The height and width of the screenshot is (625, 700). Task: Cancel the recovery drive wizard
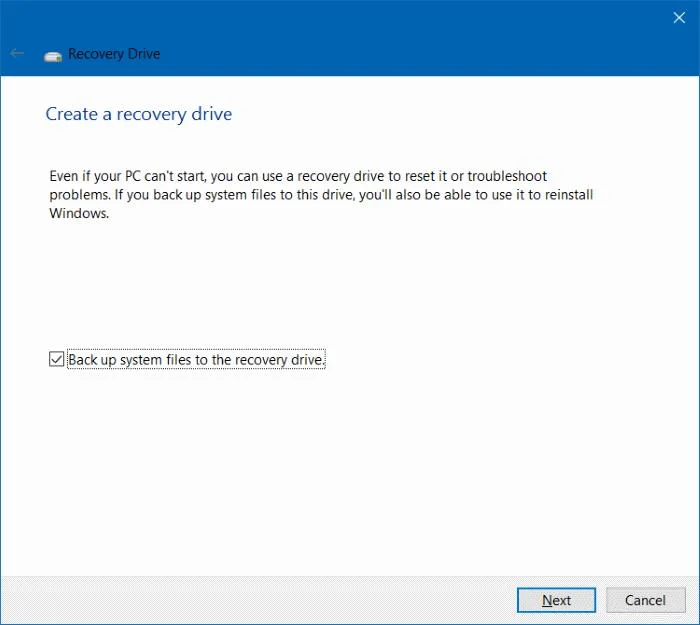pyautogui.click(x=646, y=600)
